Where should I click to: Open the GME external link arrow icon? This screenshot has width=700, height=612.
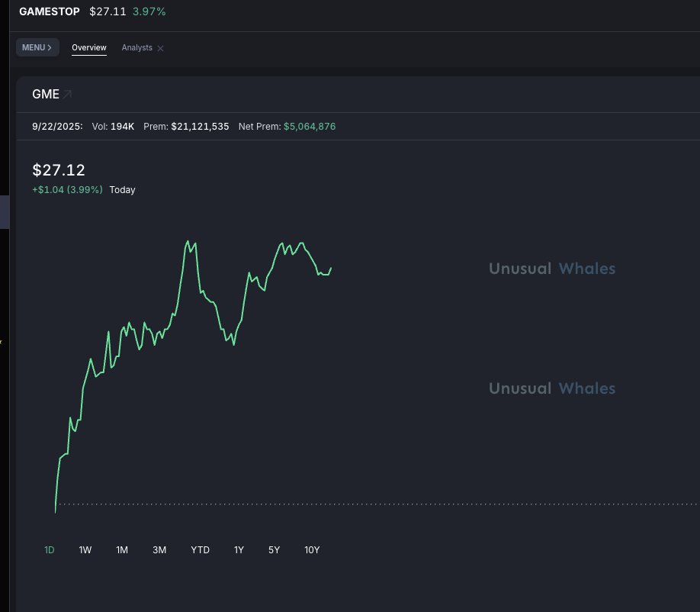point(67,95)
